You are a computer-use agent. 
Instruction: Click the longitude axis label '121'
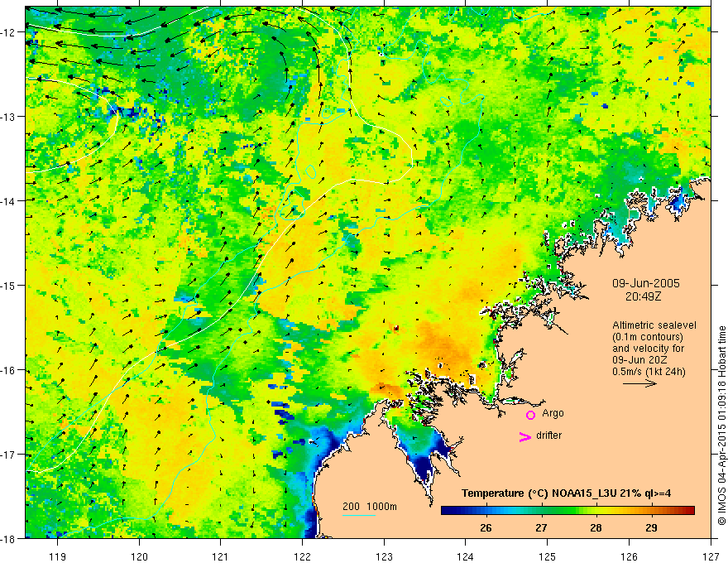pyautogui.click(x=221, y=556)
